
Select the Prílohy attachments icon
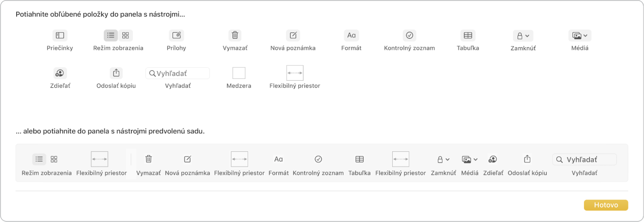(x=176, y=36)
